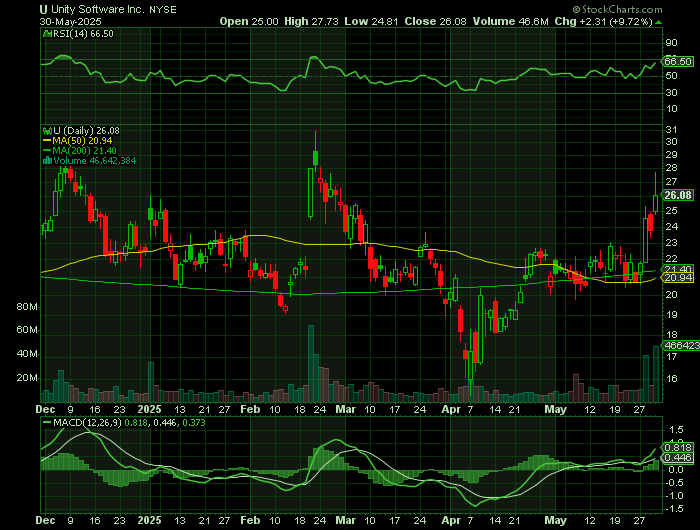This screenshot has height=530, width=700.
Task: Click the 2025 year label under the MACD panel
Action: [x=149, y=521]
